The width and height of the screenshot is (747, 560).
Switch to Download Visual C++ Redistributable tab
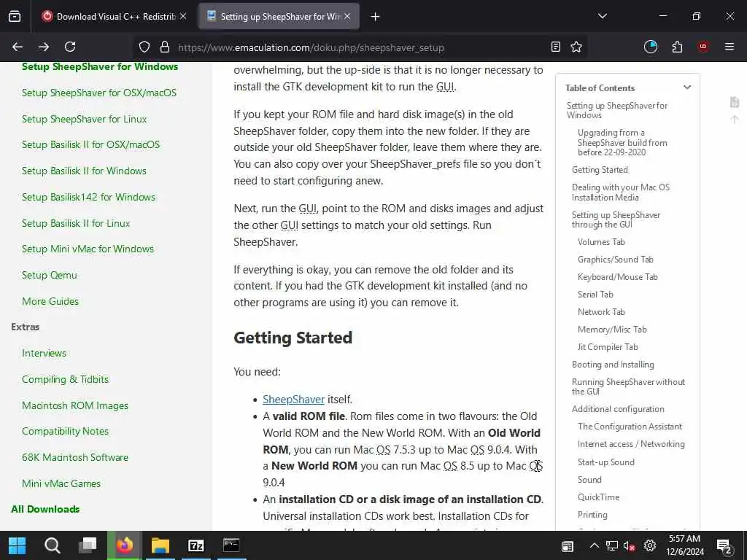pyautogui.click(x=115, y=17)
